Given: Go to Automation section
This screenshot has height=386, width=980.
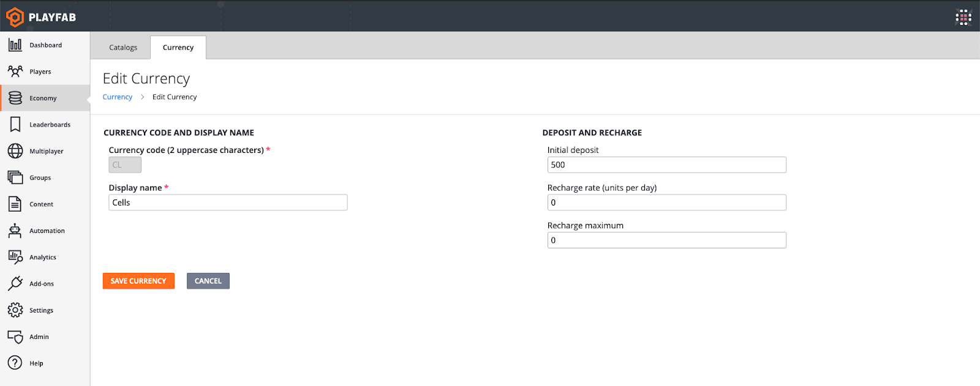Looking at the screenshot, I should [x=47, y=231].
